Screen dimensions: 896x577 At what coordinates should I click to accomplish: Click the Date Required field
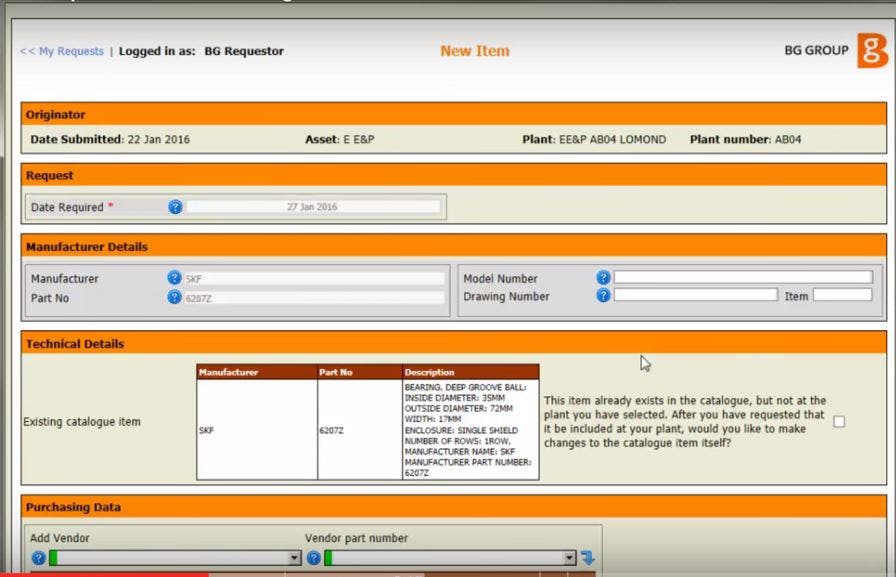(x=313, y=207)
